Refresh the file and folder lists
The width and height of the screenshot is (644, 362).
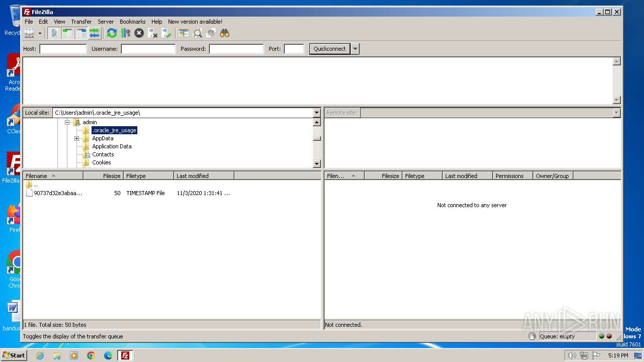coord(112,33)
